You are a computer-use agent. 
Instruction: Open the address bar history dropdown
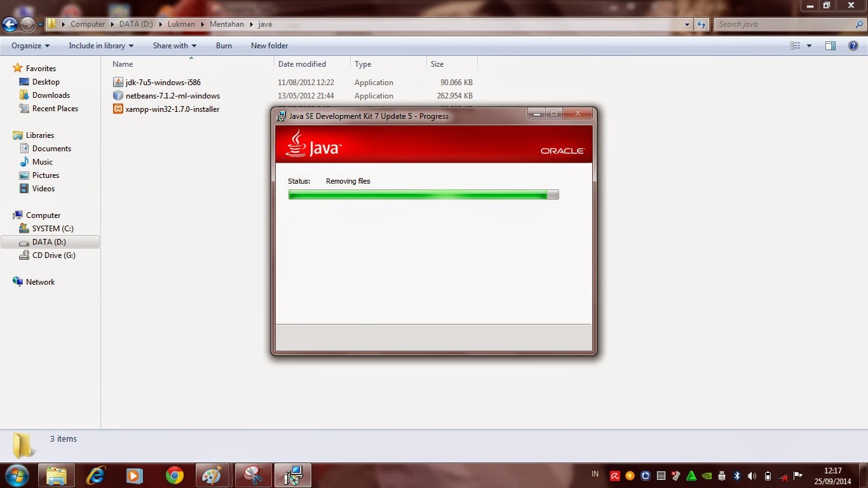coord(688,24)
